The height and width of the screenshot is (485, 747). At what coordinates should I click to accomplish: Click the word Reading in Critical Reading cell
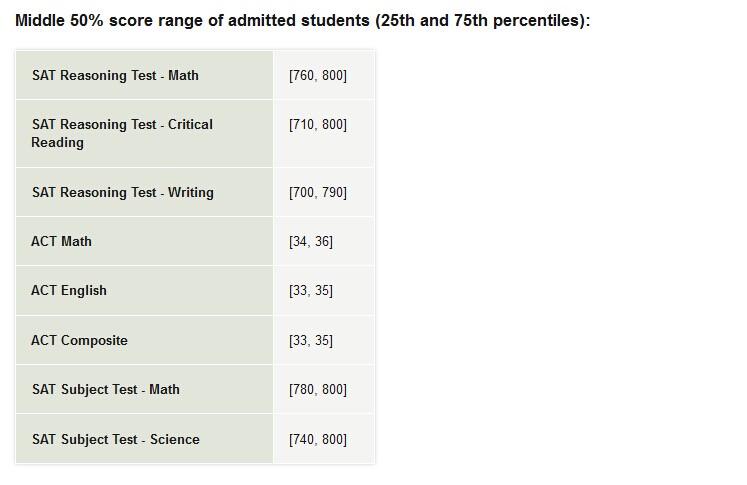pyautogui.click(x=57, y=142)
